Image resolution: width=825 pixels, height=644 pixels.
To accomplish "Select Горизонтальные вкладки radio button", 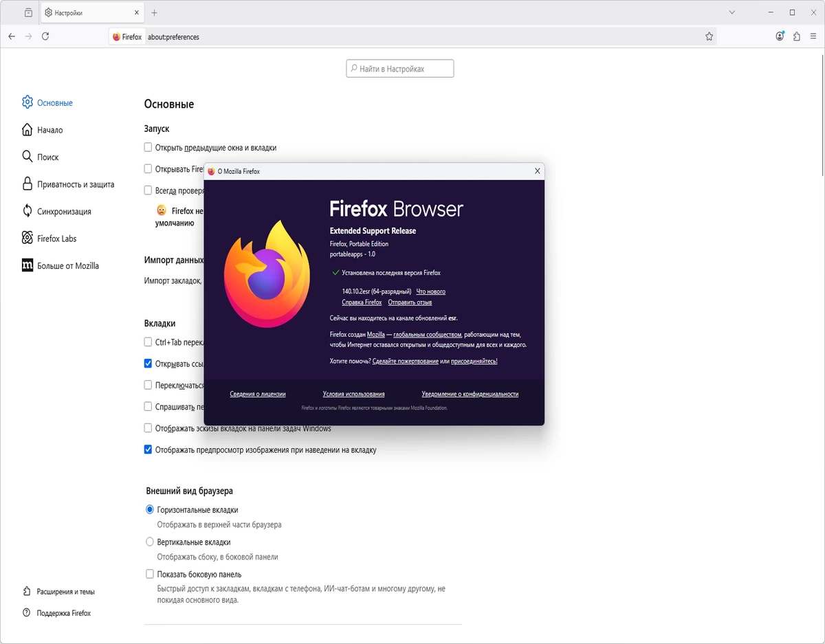I will point(150,509).
